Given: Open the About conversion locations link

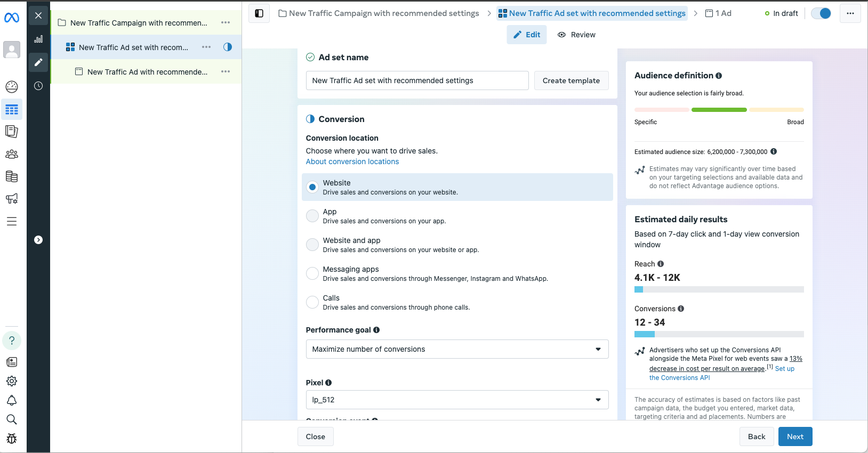Looking at the screenshot, I should point(352,161).
